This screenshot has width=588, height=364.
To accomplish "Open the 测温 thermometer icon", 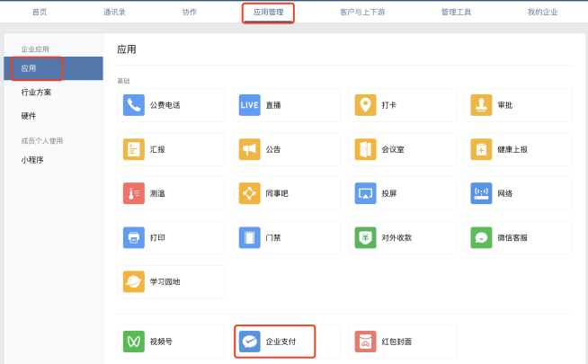I will (133, 193).
